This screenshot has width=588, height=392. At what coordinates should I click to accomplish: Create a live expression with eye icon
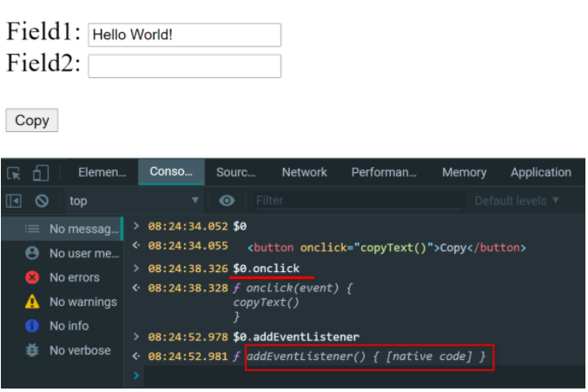[x=227, y=201]
